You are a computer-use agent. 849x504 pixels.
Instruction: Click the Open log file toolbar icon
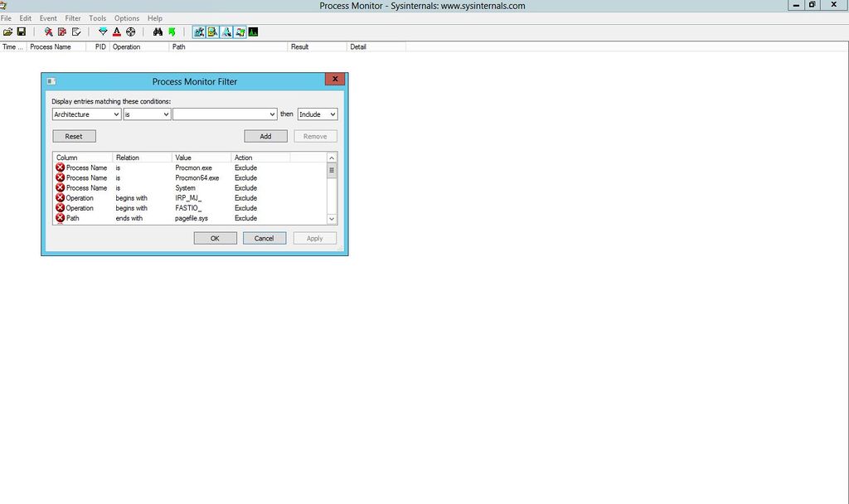[x=7, y=31]
